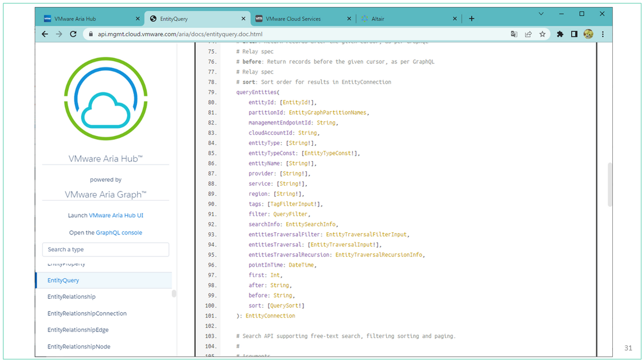
Task: Go forward to the next page
Action: pos(59,34)
